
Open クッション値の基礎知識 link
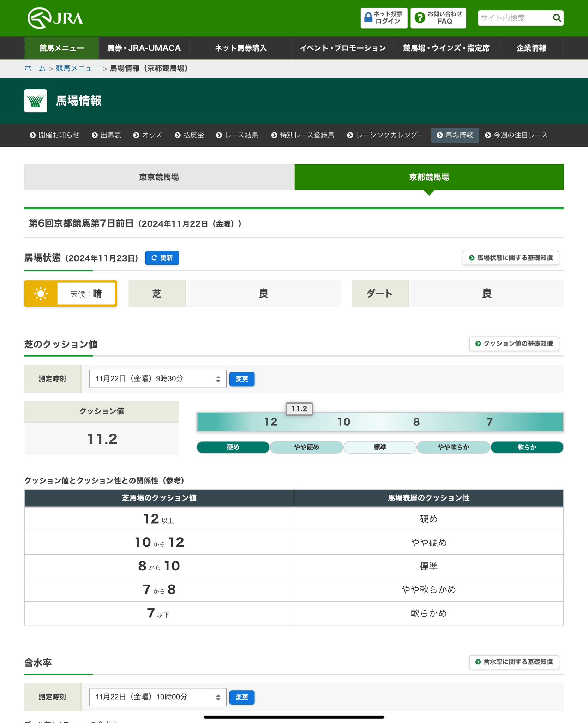[514, 344]
